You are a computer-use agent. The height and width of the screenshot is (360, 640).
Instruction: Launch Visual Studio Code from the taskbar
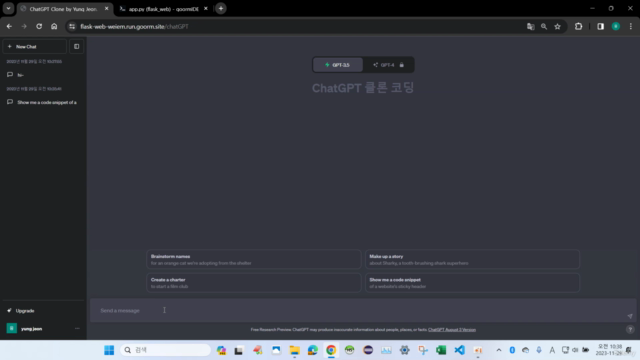(459, 350)
